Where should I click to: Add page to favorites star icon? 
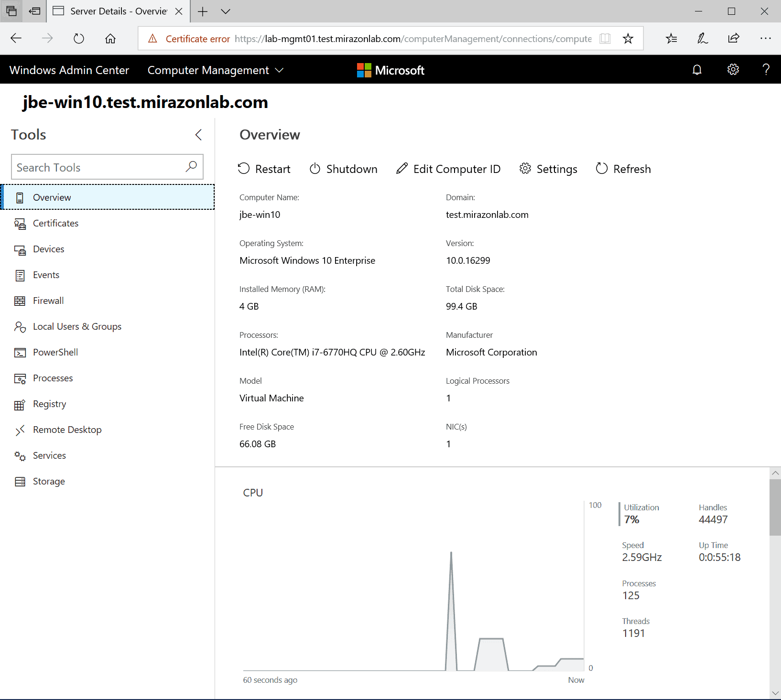coord(628,39)
